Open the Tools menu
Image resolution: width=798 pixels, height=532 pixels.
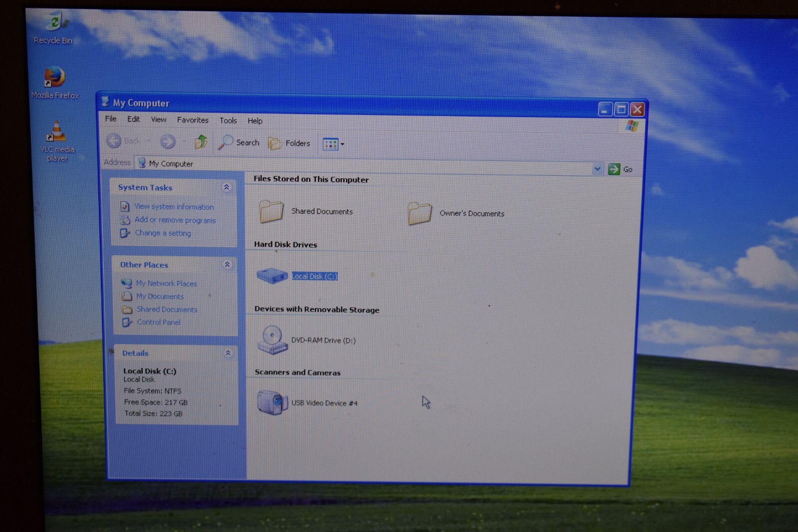[x=228, y=121]
